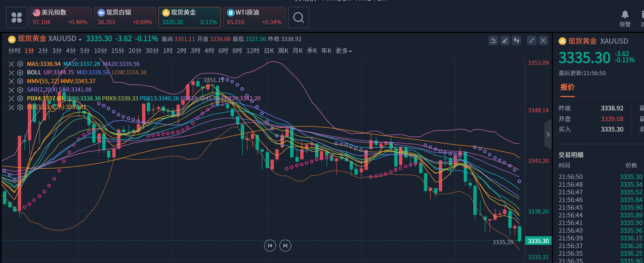Viewport: 644px width, 263px height.
Task: Select the 5分 timeframe
Action: [85, 51]
